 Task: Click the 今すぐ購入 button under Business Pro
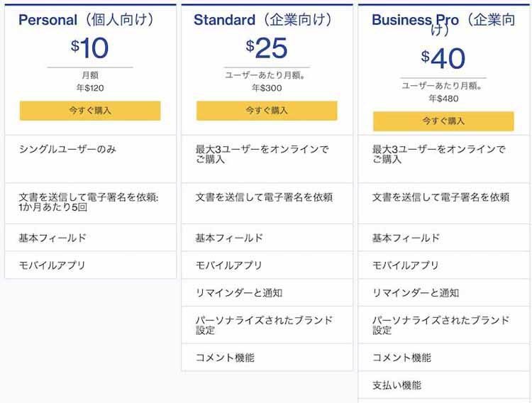point(443,121)
